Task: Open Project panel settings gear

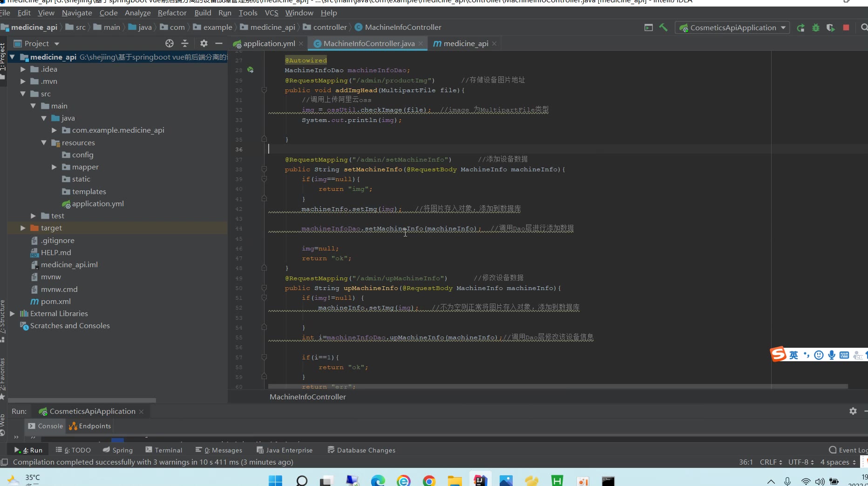Action: click(203, 43)
